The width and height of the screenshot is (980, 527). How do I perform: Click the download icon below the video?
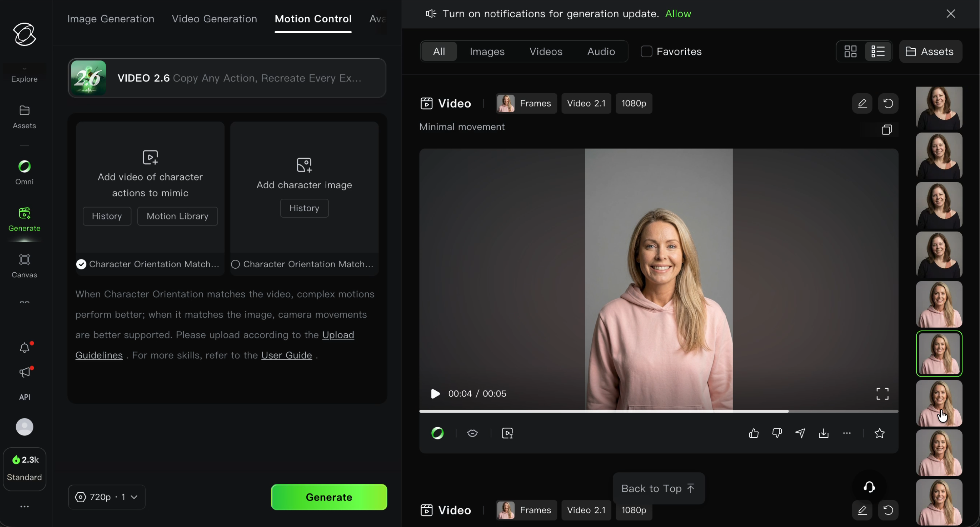[824, 433]
